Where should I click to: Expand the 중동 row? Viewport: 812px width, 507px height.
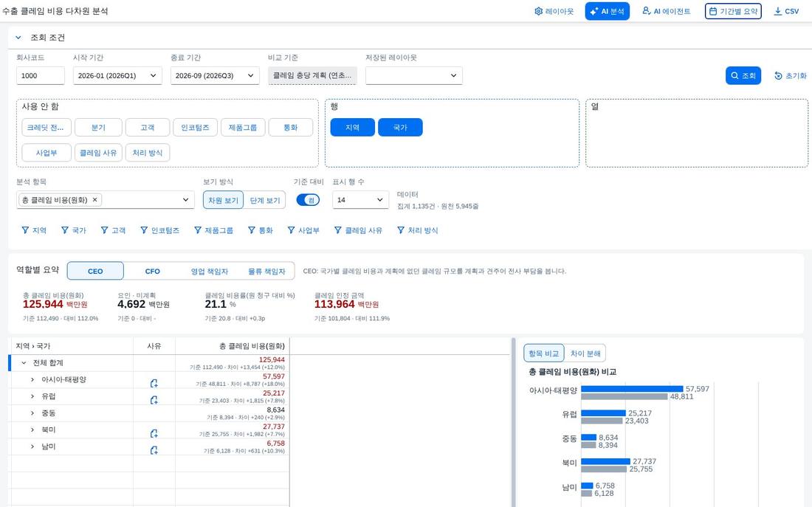(32, 413)
